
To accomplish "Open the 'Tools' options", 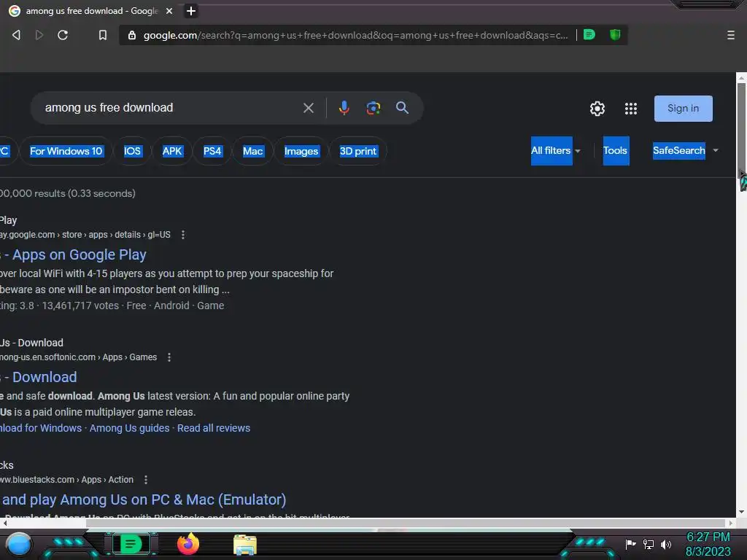I will [616, 150].
